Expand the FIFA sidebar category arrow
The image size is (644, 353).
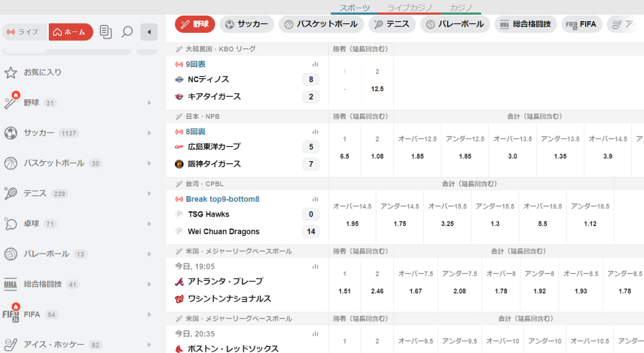[149, 314]
